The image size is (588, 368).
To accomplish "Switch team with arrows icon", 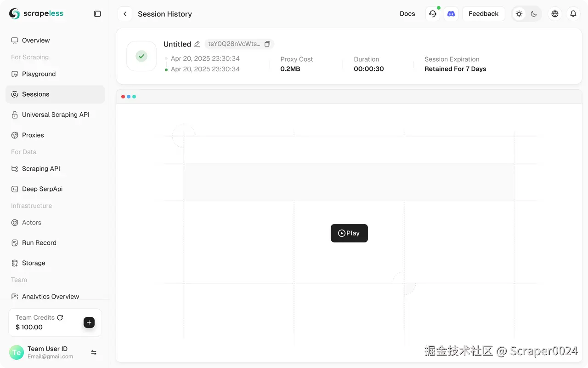I will tap(94, 352).
